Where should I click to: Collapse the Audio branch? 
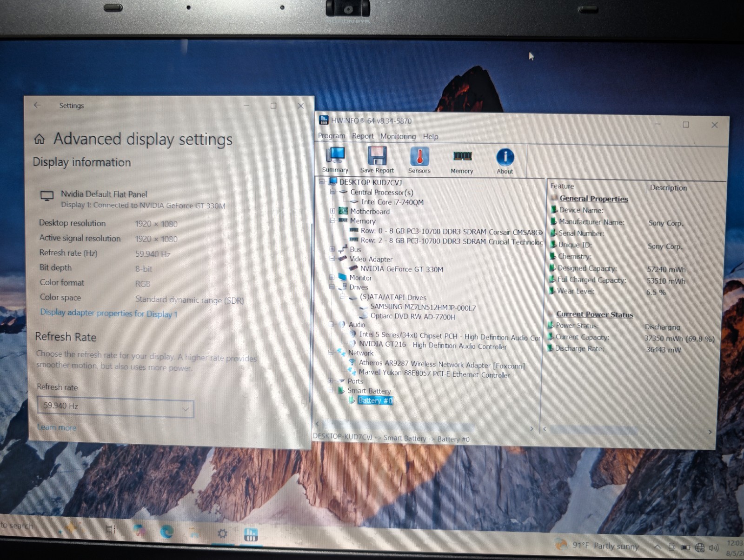pyautogui.click(x=331, y=324)
